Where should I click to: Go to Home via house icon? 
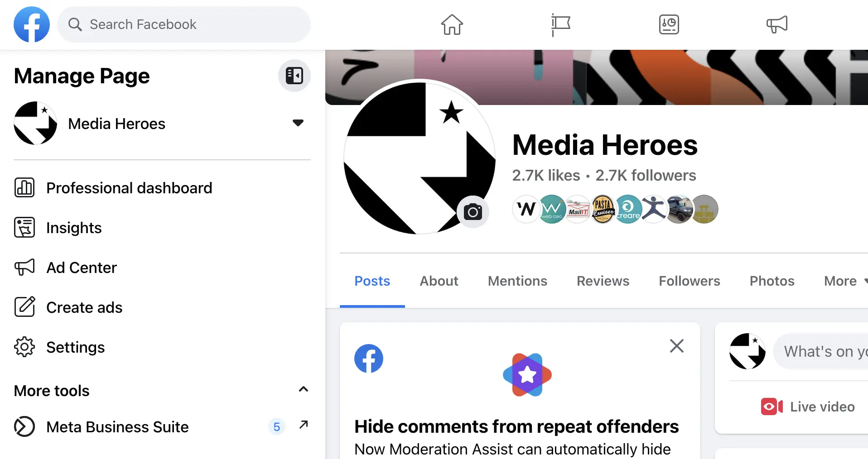[452, 24]
